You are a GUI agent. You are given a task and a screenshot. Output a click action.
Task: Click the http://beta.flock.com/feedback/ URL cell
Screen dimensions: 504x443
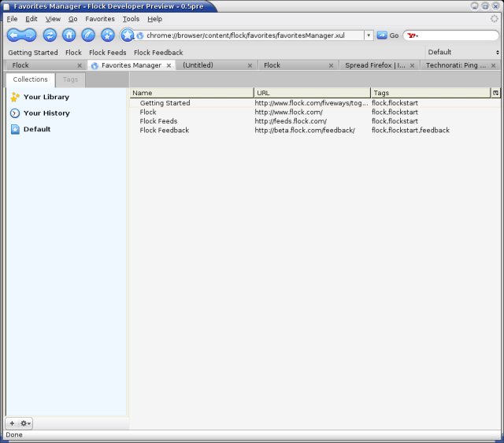[x=305, y=130]
